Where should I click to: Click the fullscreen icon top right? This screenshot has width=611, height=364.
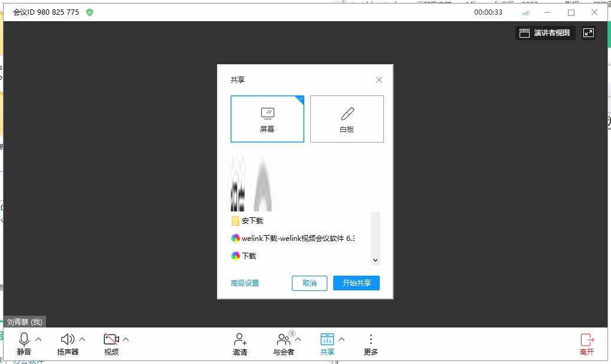[589, 32]
